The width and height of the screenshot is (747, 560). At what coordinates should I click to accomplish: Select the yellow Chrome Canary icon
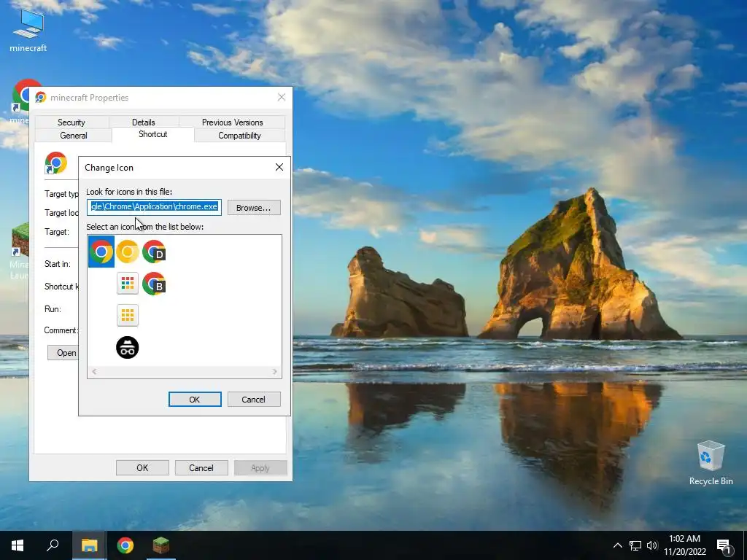click(127, 252)
